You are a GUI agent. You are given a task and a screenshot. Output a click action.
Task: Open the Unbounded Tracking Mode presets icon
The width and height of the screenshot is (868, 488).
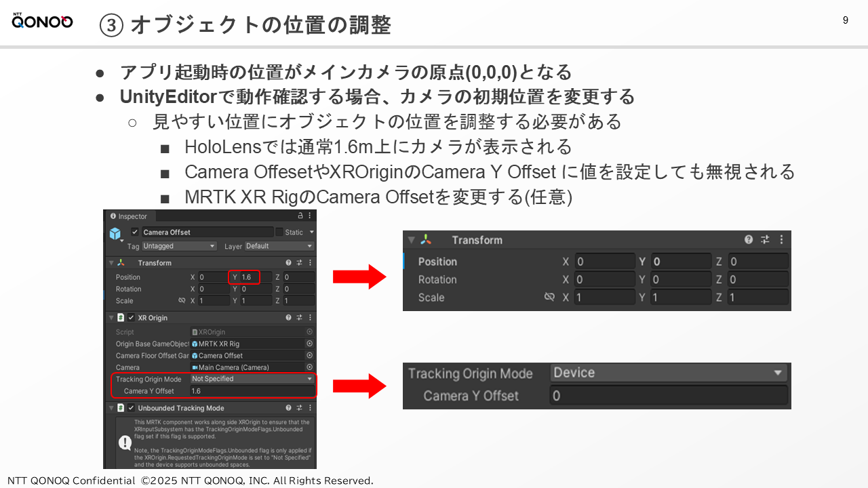point(299,408)
